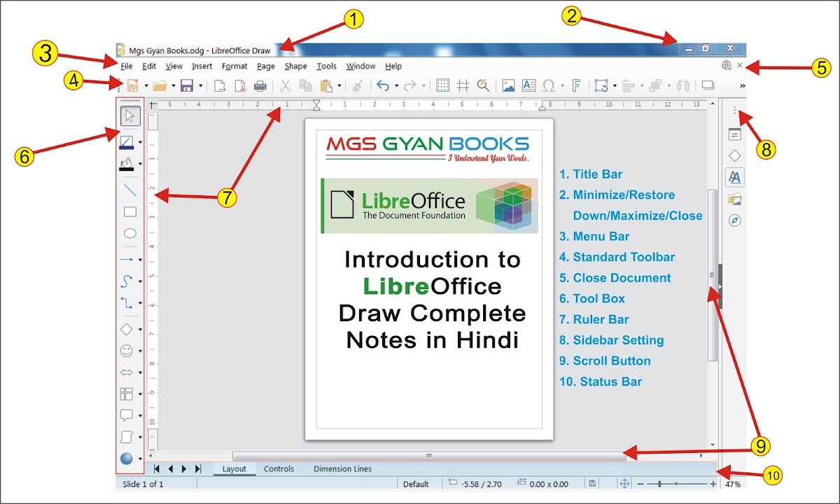Insert Fontwork text

pos(576,85)
